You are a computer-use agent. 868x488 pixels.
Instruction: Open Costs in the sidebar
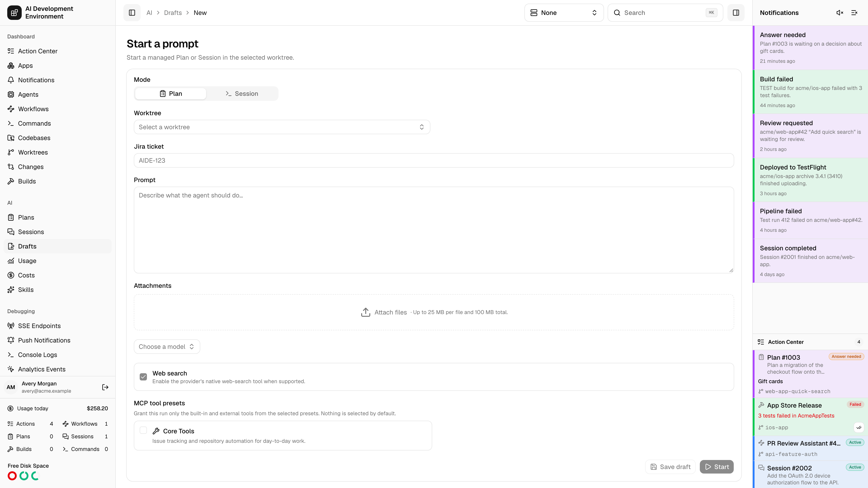(x=58, y=275)
